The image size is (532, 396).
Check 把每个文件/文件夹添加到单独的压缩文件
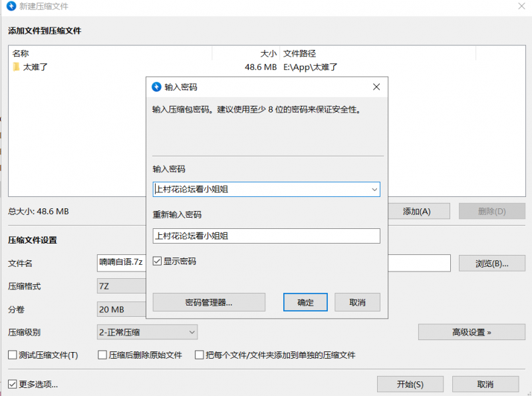click(x=199, y=355)
